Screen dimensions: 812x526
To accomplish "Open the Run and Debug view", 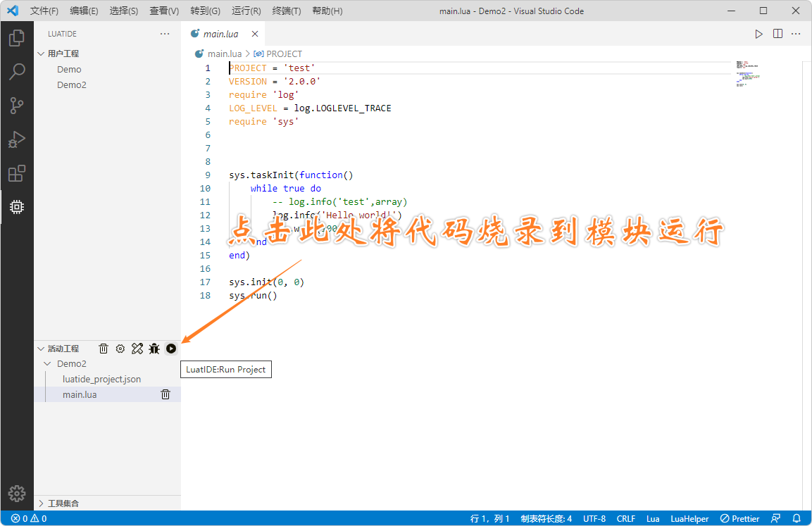I will pyautogui.click(x=17, y=139).
